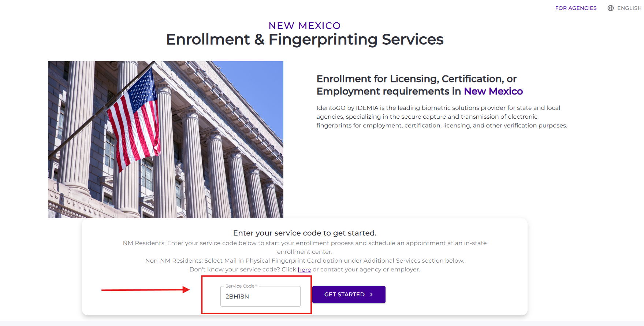Click the 'Enrollment for Licensing, Certification' heading
The image size is (644, 326).
point(416,79)
